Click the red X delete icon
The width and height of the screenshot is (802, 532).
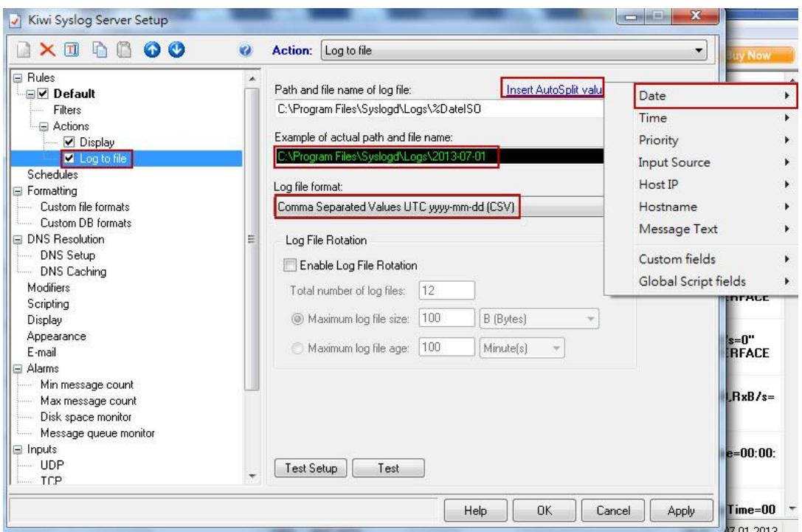point(47,50)
